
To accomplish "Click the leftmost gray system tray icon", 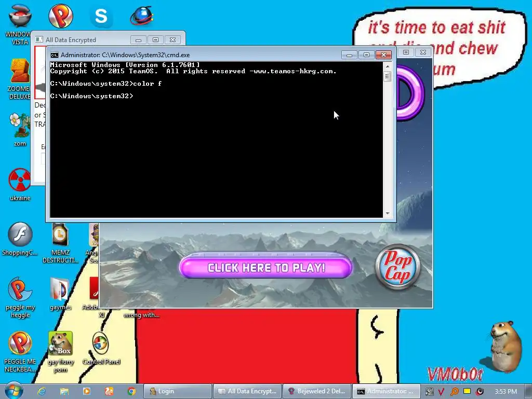I will pos(429,392).
